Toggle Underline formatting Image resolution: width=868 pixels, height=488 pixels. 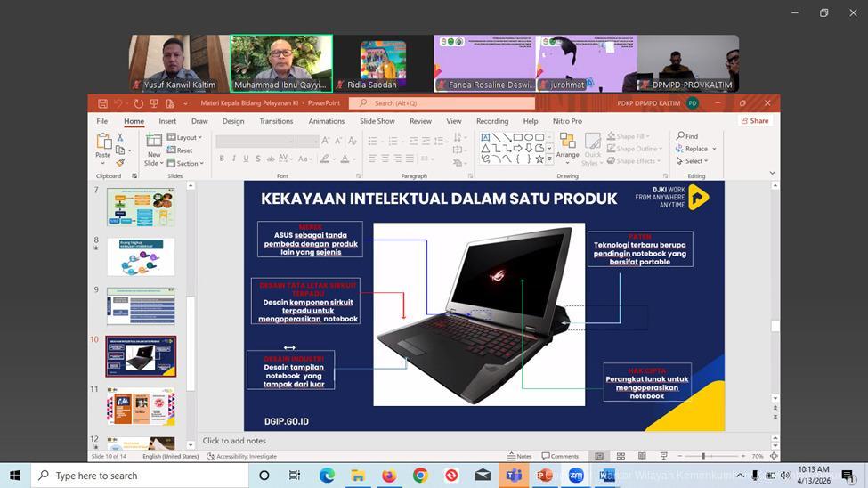click(x=246, y=159)
